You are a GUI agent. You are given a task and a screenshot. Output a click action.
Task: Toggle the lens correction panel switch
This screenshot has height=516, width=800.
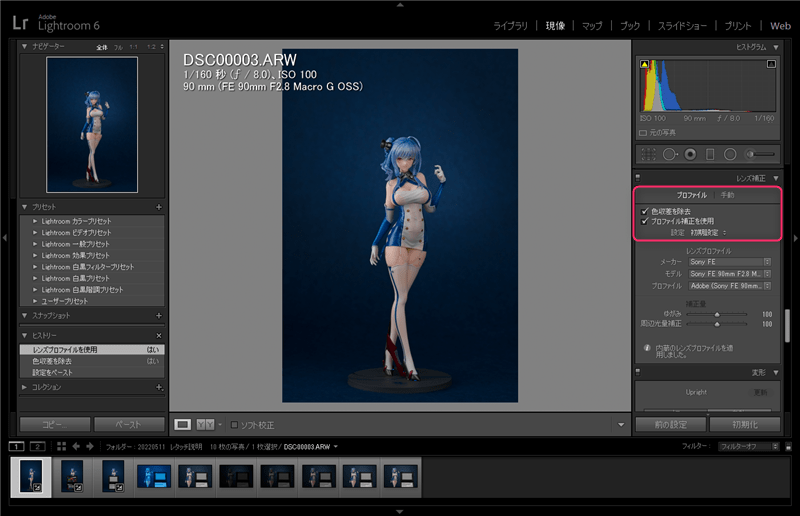tap(638, 178)
